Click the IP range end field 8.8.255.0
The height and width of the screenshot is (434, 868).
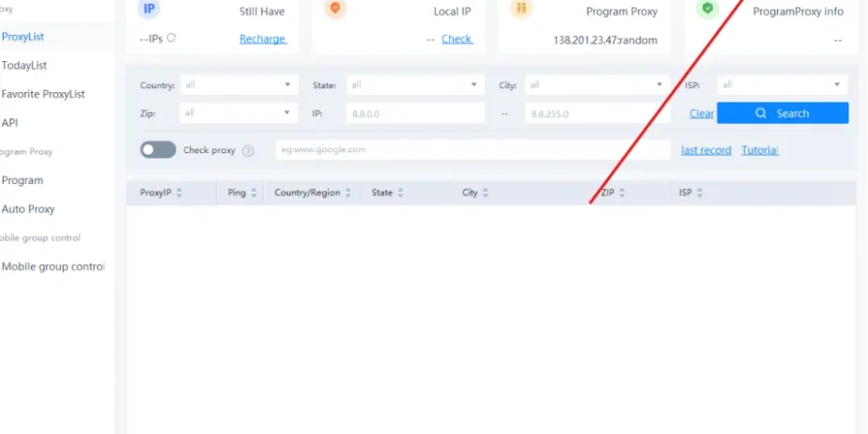point(597,114)
